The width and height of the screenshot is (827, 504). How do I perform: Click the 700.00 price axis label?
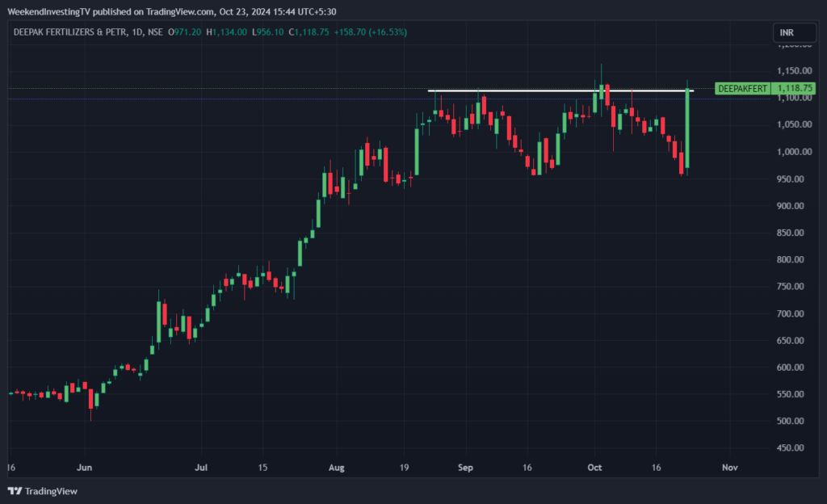coord(791,313)
